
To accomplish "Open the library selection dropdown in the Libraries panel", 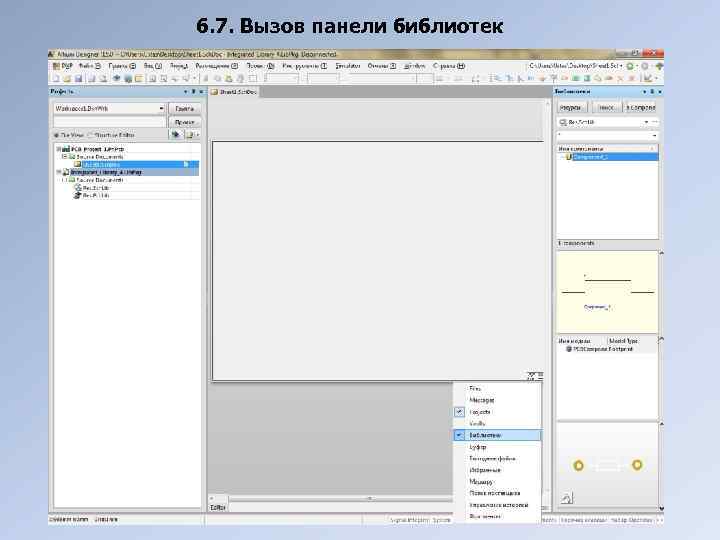I will (x=646, y=122).
